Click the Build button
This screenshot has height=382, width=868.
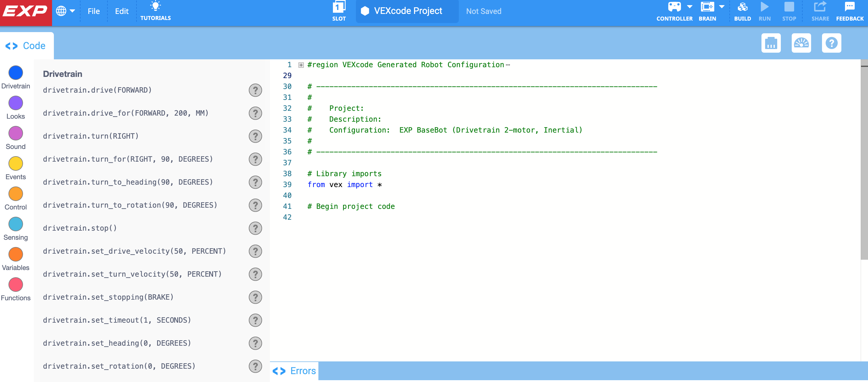(742, 11)
